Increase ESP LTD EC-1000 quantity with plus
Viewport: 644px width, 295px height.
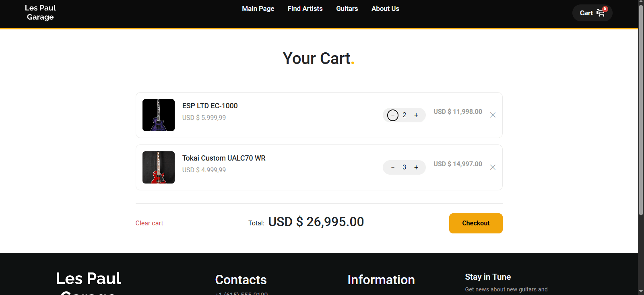tap(416, 115)
